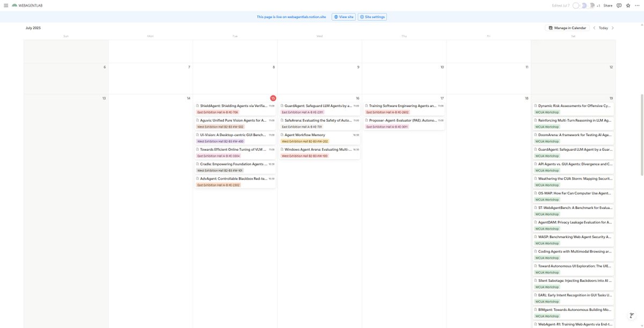The image size is (644, 328).
Task: Open SafeArena: Evaluating the Safety event
Action: coord(319,123)
